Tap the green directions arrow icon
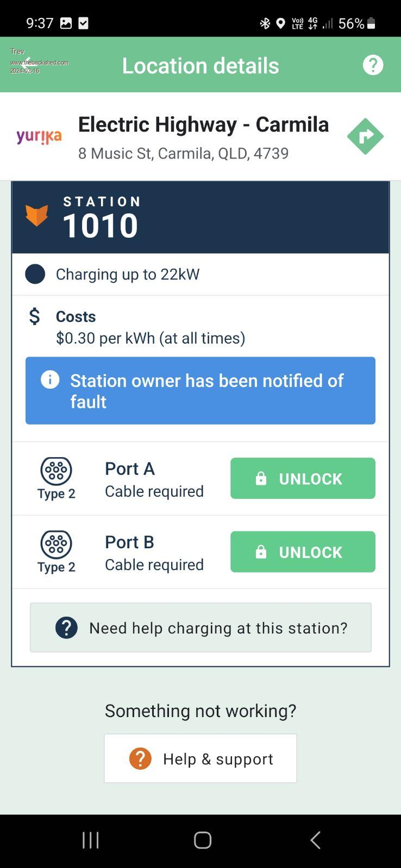Screen dimensions: 401x868 pos(365,136)
